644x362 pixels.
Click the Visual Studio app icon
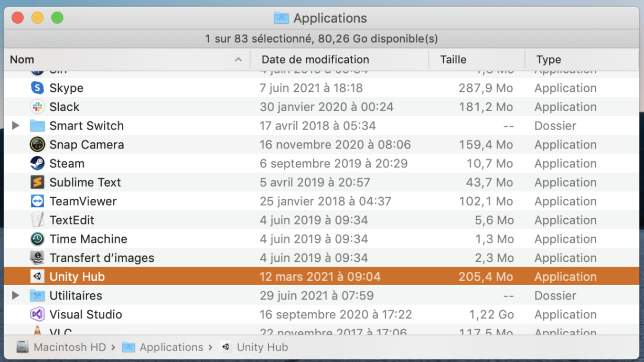coord(37,315)
